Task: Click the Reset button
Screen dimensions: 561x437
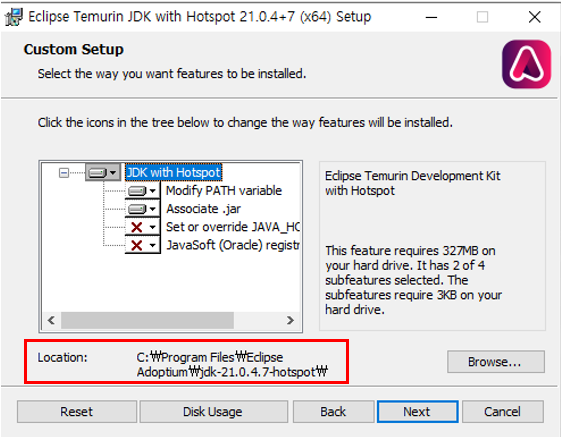Action: point(77,412)
